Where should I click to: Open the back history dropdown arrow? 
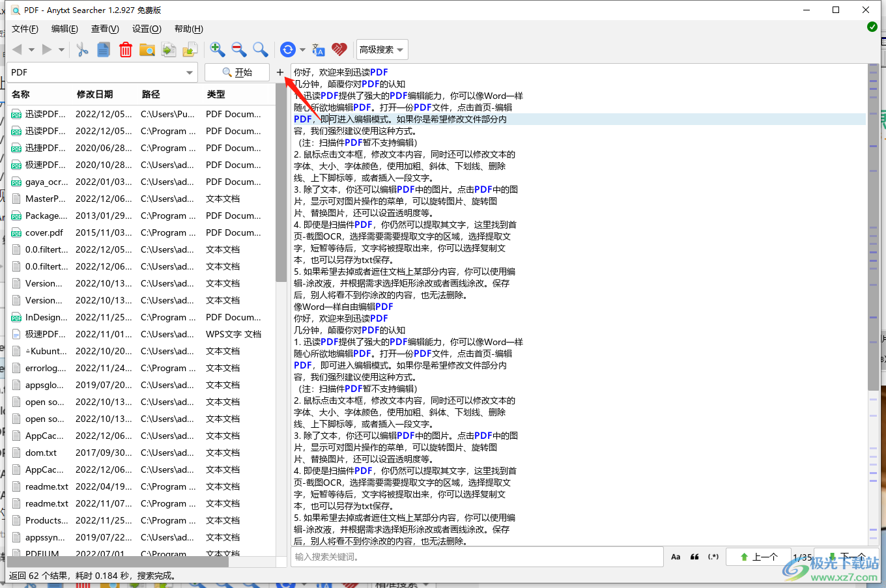pos(31,50)
